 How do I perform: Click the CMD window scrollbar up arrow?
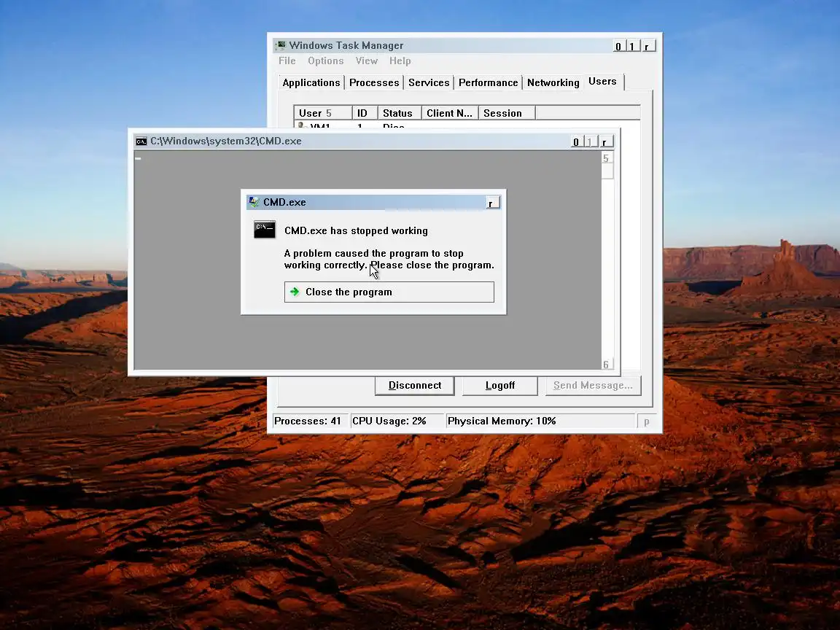point(607,158)
